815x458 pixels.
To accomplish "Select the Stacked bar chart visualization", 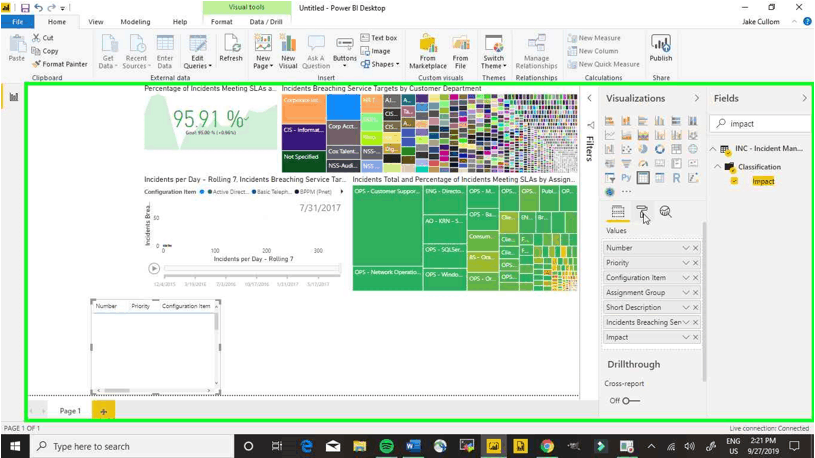I will click(x=610, y=121).
